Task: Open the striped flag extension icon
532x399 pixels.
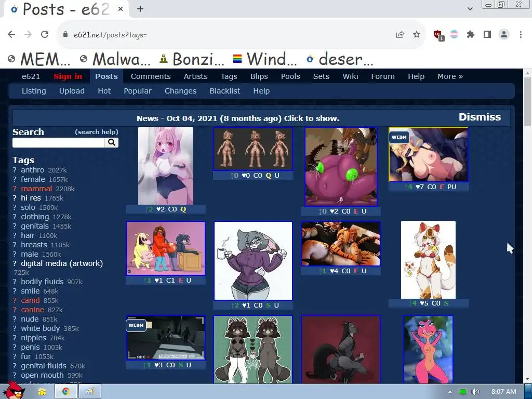Action: [x=454, y=34]
